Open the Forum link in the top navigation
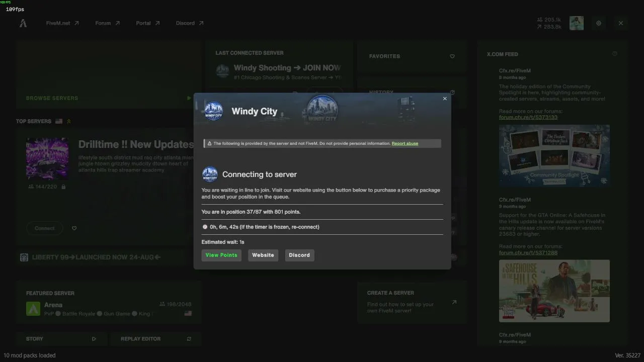 coord(108,23)
